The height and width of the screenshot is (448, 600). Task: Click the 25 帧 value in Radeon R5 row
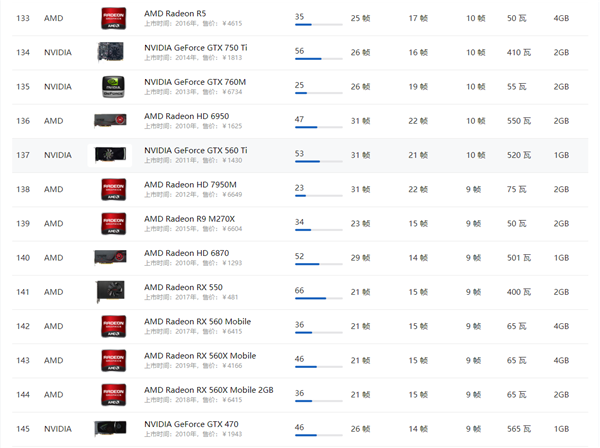(x=360, y=18)
